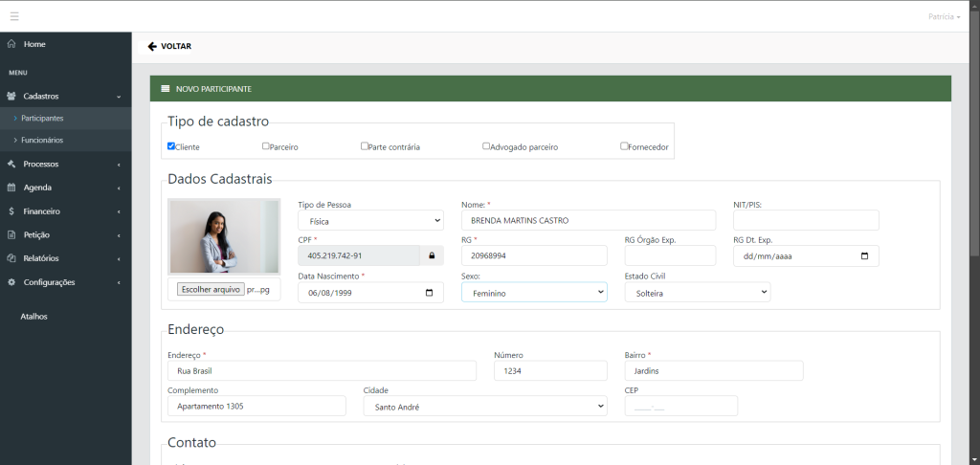The height and width of the screenshot is (465, 980).
Task: Click the hamburger menu icon at top
Action: pyautogui.click(x=14, y=16)
